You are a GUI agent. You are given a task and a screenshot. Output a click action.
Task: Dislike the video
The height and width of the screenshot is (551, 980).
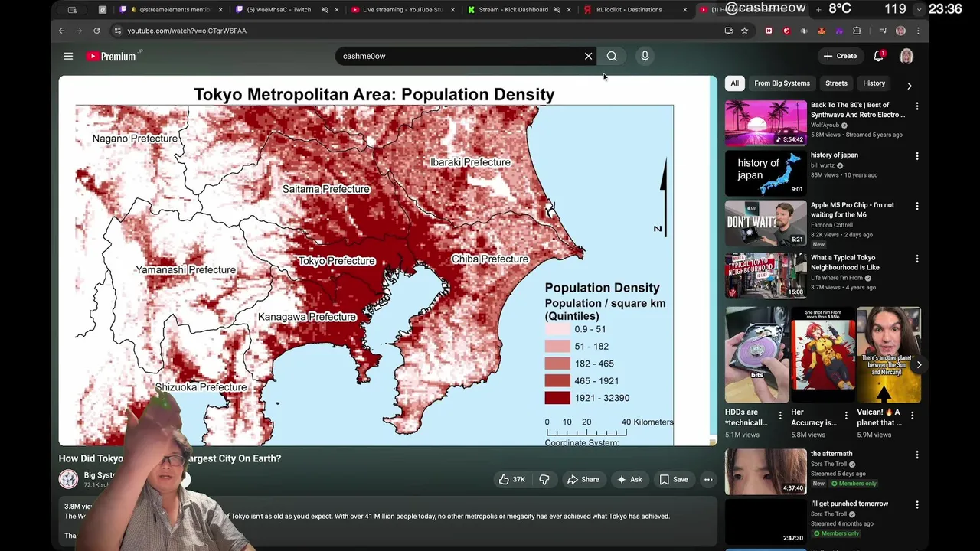click(x=544, y=480)
